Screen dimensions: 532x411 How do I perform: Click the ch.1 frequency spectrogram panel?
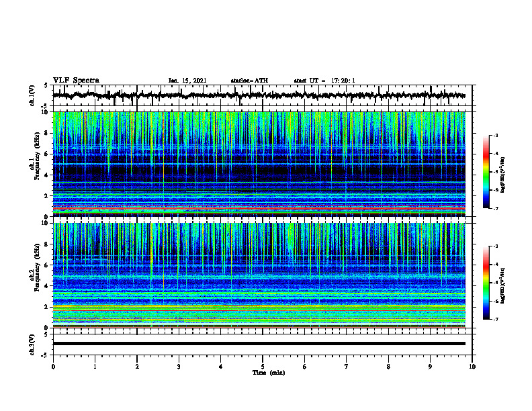(x=259, y=164)
